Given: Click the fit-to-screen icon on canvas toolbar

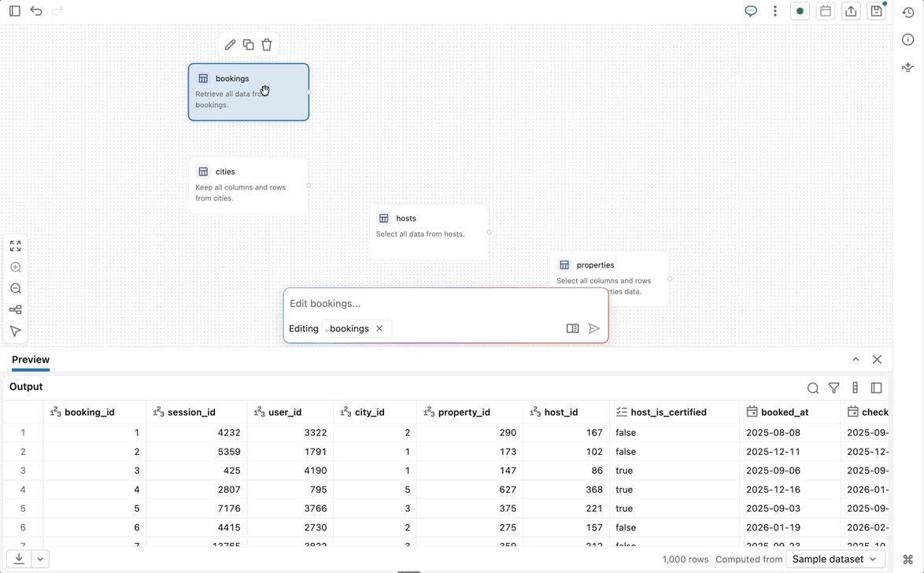Looking at the screenshot, I should (16, 246).
